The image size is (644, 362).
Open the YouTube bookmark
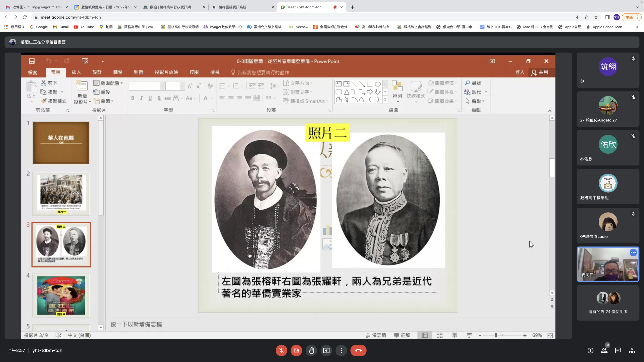(84, 27)
